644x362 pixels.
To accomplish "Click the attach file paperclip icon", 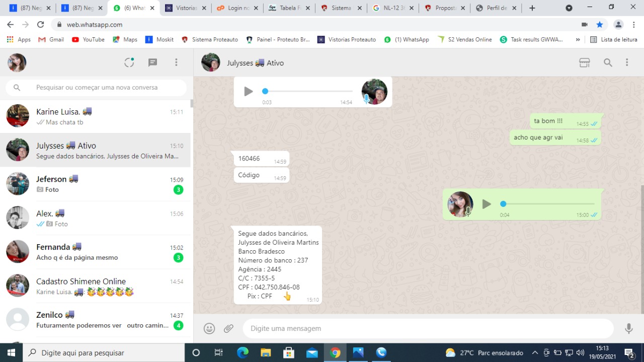I will (x=229, y=328).
